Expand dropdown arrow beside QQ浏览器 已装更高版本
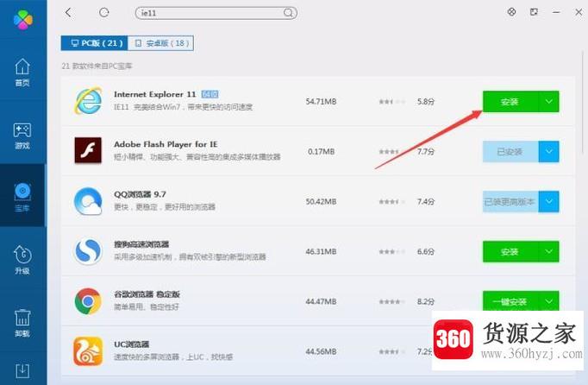This screenshot has width=588, height=385. [549, 202]
